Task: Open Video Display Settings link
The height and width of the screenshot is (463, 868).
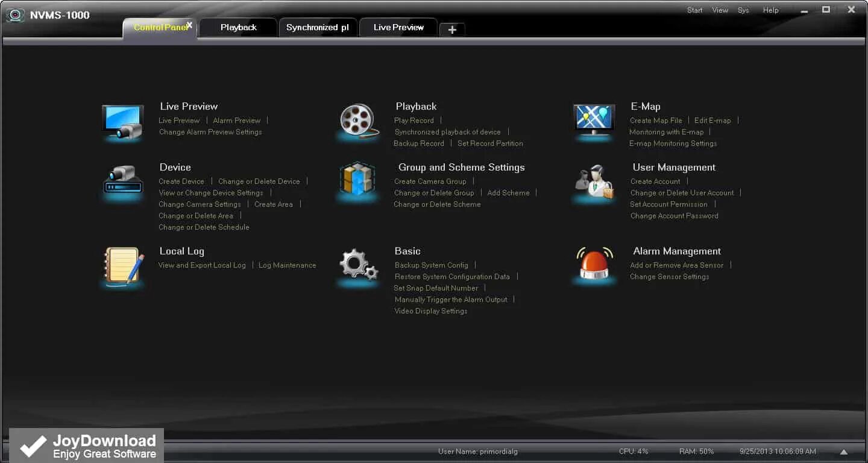Action: coord(431,311)
